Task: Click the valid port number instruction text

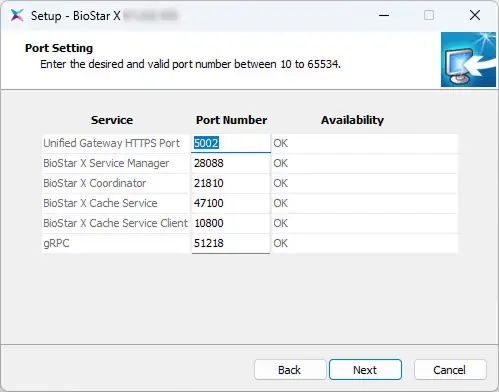Action: point(190,64)
